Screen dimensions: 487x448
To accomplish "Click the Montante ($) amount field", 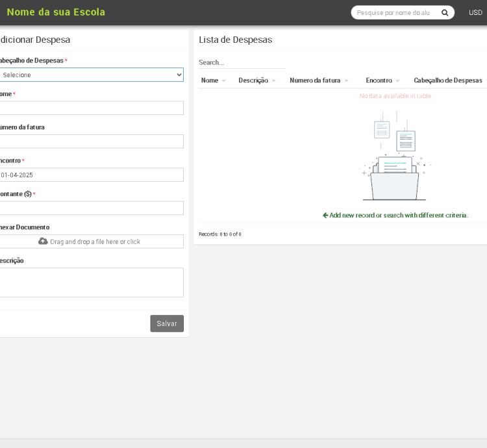I will pyautogui.click(x=91, y=208).
